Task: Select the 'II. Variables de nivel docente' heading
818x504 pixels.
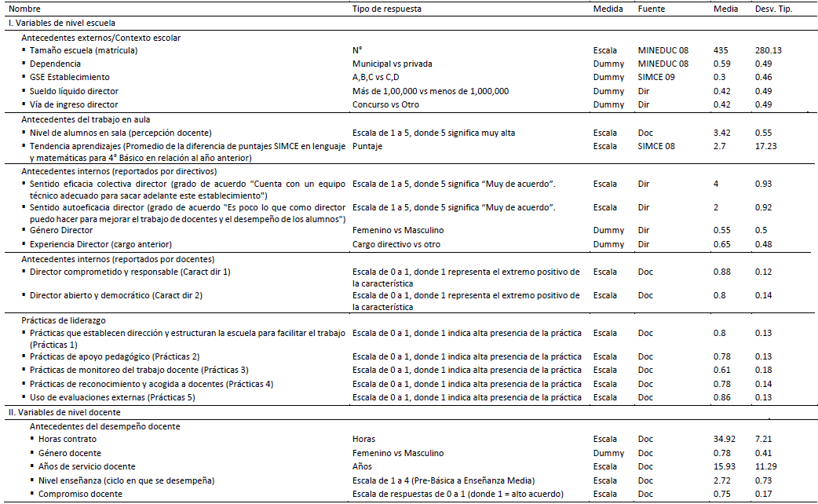Action: click(63, 412)
